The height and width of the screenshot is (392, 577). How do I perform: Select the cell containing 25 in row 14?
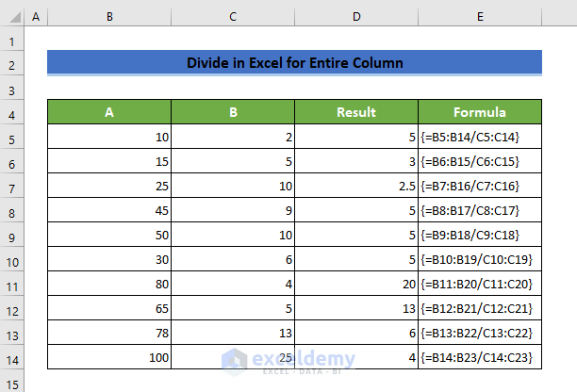[x=233, y=358]
